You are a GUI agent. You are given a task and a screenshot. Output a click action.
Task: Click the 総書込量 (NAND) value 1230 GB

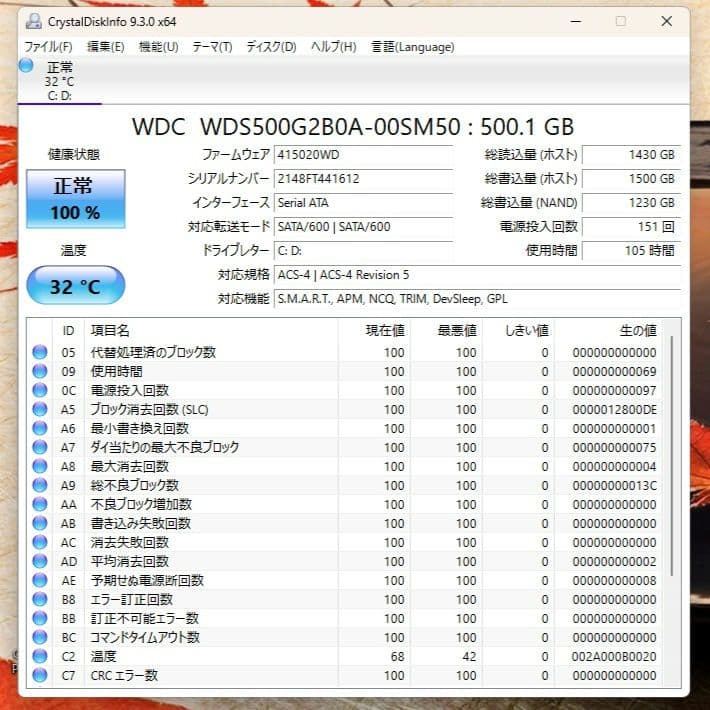632,203
